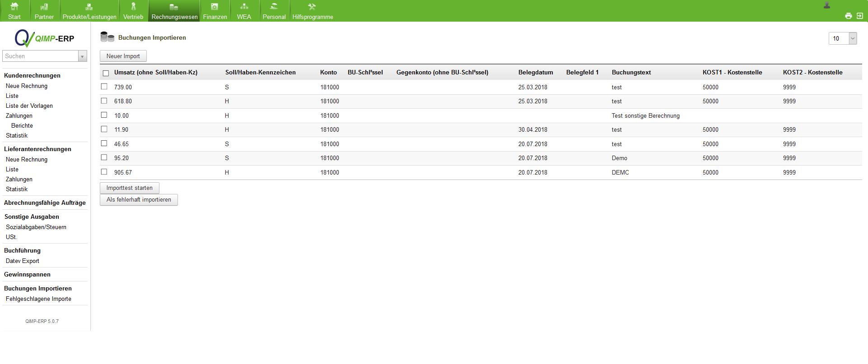Click Als fehlerhaft importieren button

point(139,200)
